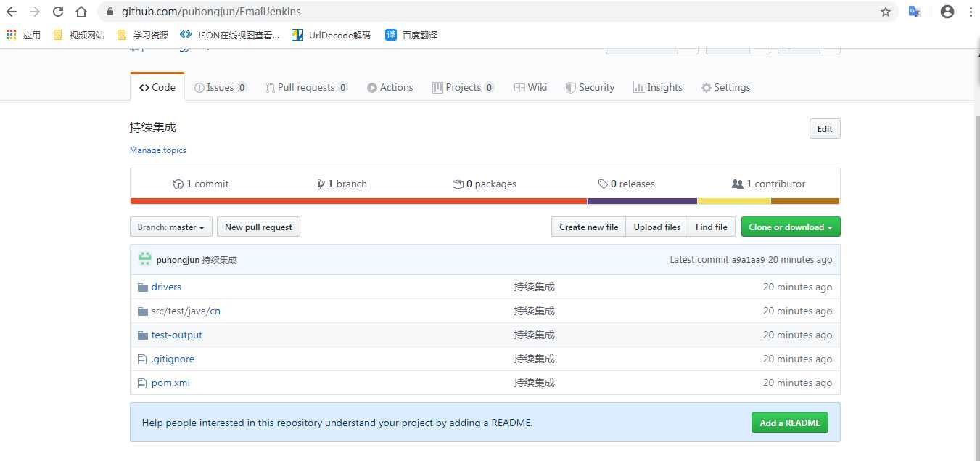Open the browser home page icon

tap(81, 12)
